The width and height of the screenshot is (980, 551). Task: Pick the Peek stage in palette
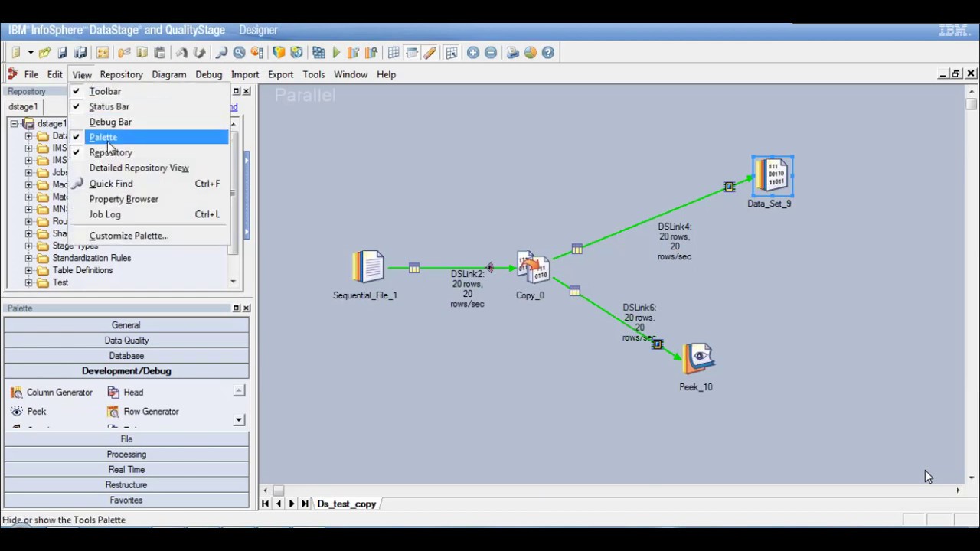tap(28, 412)
